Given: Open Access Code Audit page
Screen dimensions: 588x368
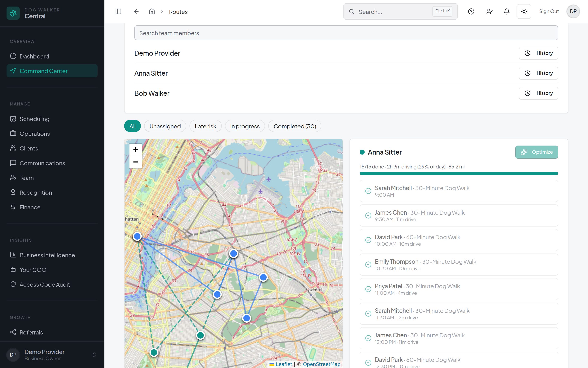Looking at the screenshot, I should click(52, 285).
